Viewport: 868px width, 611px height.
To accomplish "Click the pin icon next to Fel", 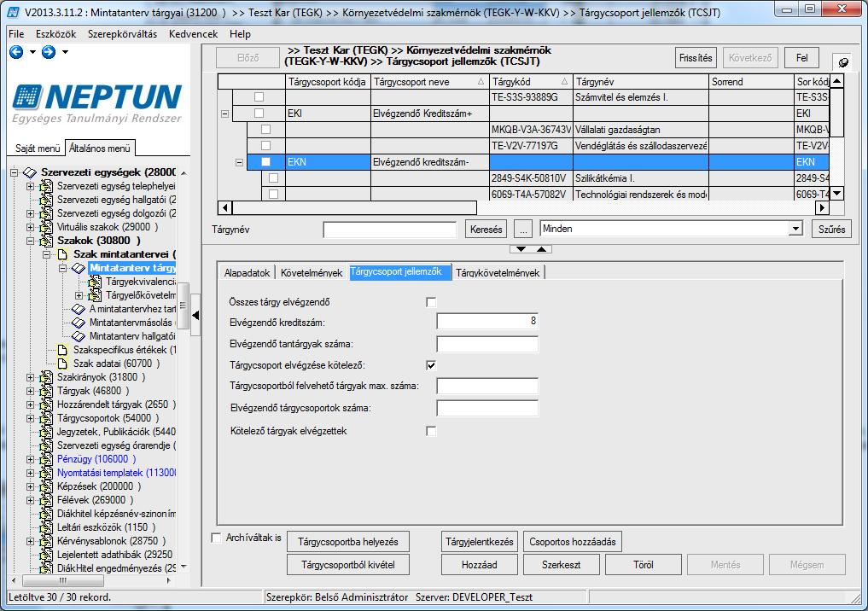I will 842,62.
